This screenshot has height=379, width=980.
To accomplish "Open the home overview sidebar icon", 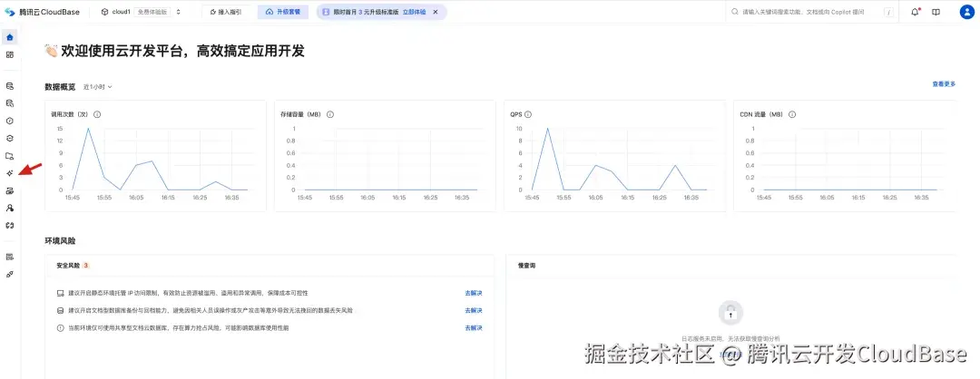I will coord(9,37).
